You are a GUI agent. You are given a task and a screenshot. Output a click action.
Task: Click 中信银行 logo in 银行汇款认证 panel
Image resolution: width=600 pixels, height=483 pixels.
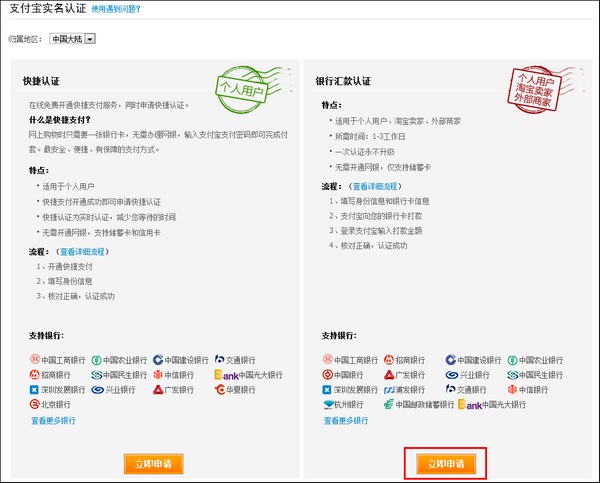point(528,390)
